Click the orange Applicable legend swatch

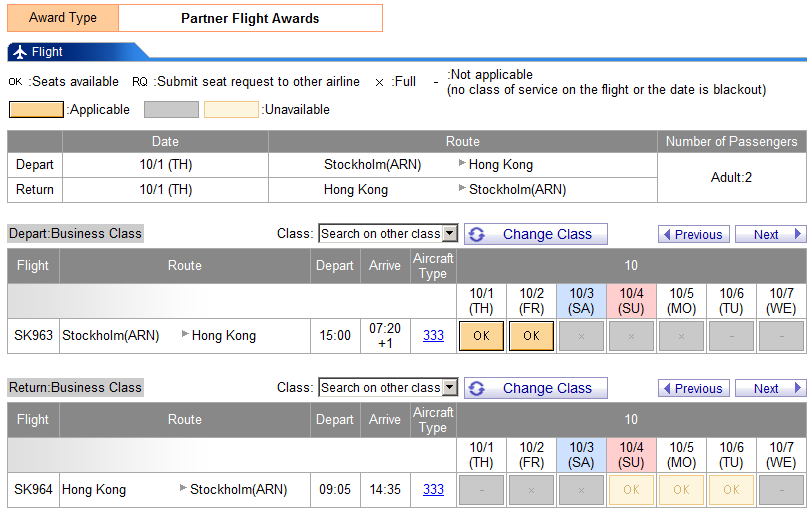point(35,109)
